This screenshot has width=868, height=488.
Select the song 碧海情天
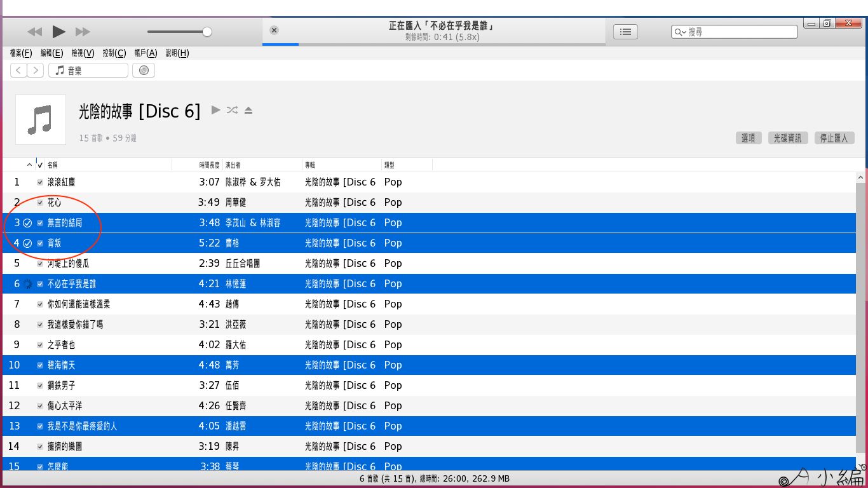click(x=62, y=365)
